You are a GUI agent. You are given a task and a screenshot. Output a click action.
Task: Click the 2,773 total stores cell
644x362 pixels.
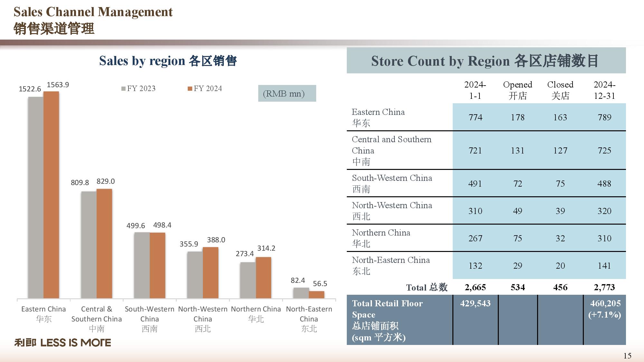pos(604,287)
